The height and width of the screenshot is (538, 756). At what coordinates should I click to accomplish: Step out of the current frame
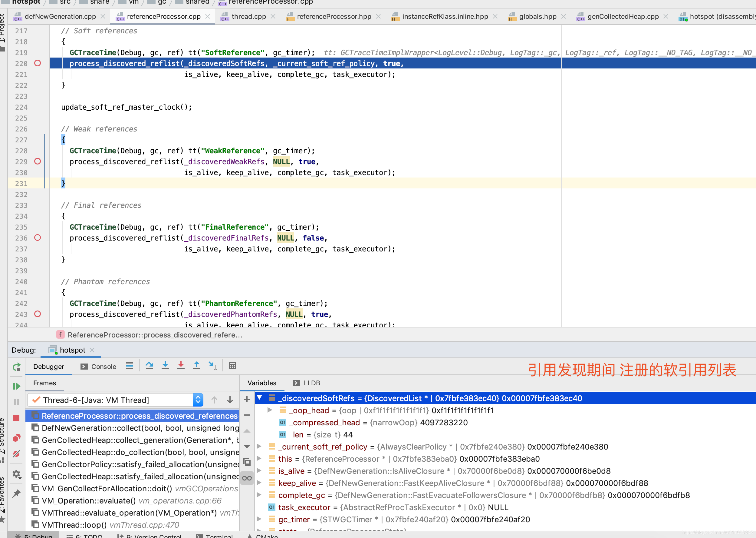point(197,365)
